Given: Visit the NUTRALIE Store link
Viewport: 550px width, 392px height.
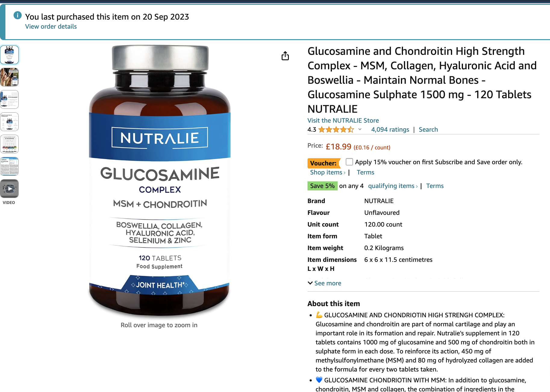Looking at the screenshot, I should click(x=343, y=121).
